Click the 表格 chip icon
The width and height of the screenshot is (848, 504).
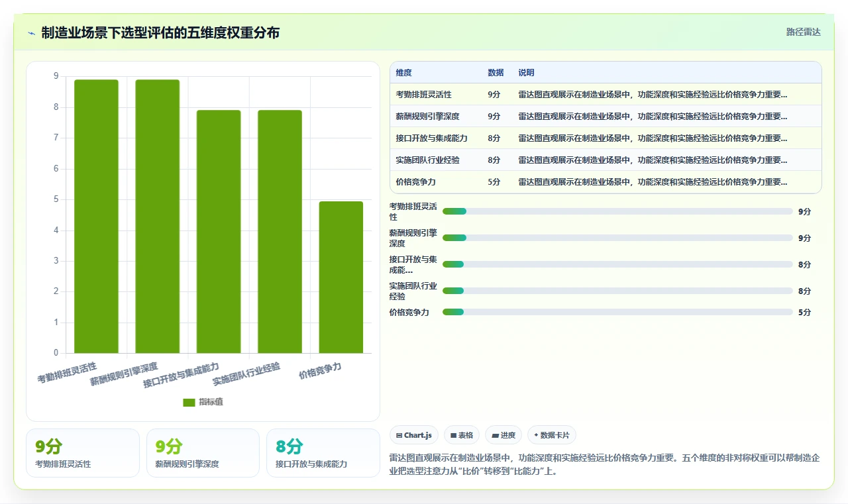coord(453,435)
